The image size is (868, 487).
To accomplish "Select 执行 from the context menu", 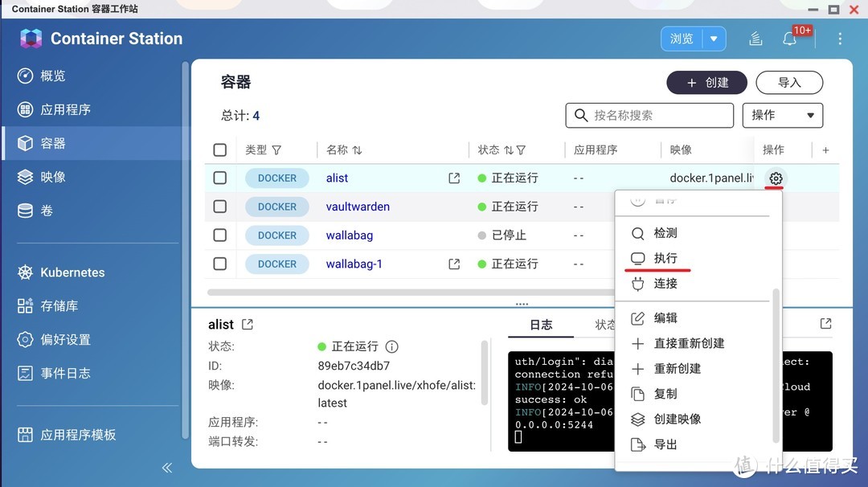I will tap(665, 258).
